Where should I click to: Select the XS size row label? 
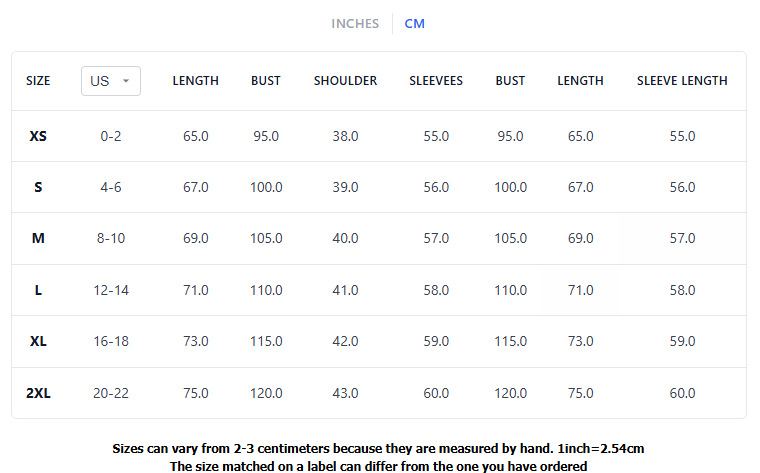pyautogui.click(x=38, y=136)
